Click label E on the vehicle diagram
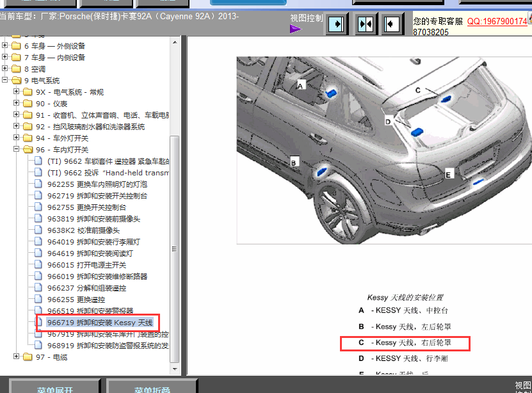The height and width of the screenshot is (393, 532). pyautogui.click(x=449, y=174)
